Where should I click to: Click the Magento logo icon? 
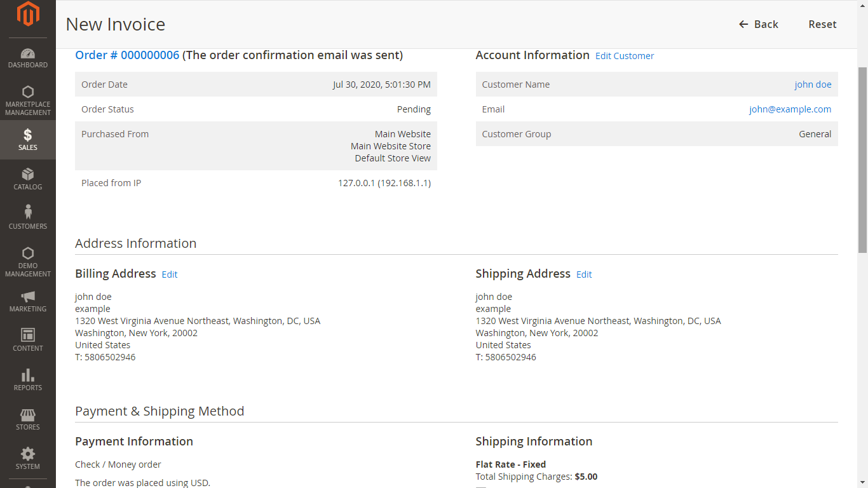28,14
